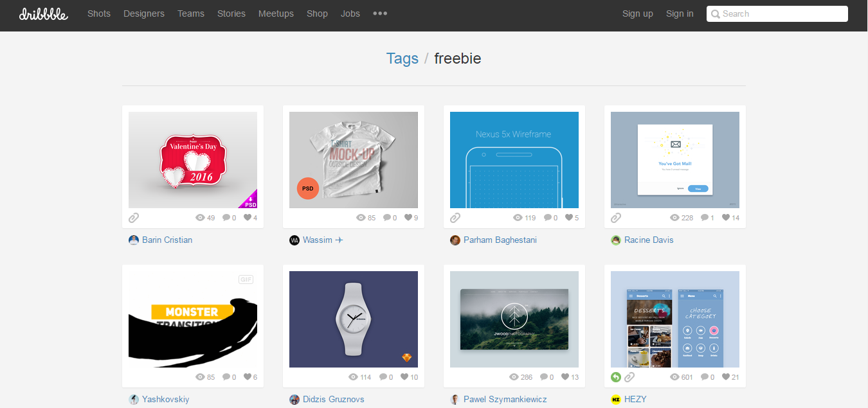
Task: Click the views eye icon on the watch shot
Action: (x=353, y=377)
